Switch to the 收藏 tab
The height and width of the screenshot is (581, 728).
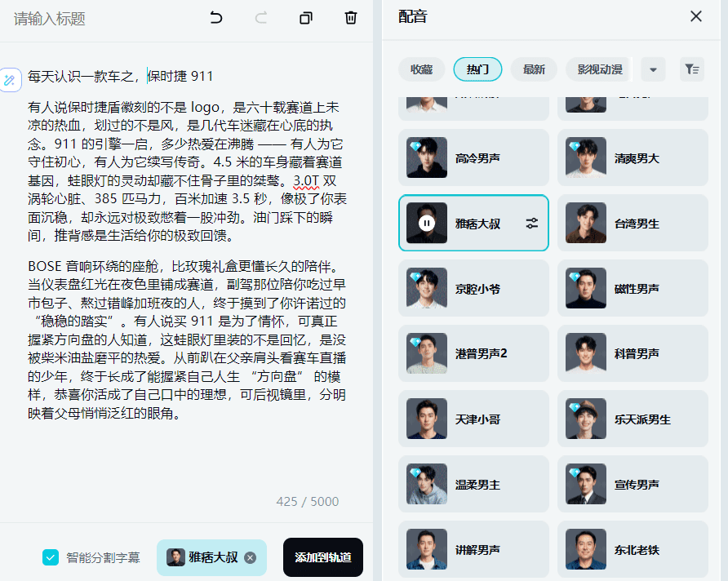421,69
